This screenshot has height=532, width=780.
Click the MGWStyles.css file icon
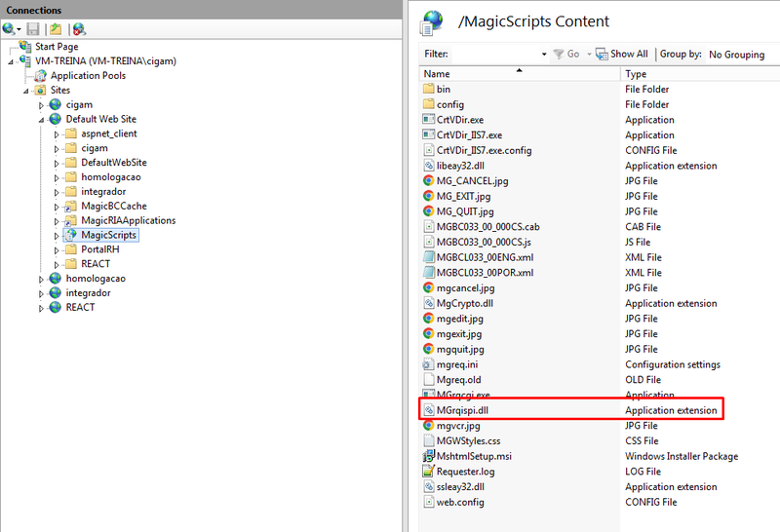point(428,440)
